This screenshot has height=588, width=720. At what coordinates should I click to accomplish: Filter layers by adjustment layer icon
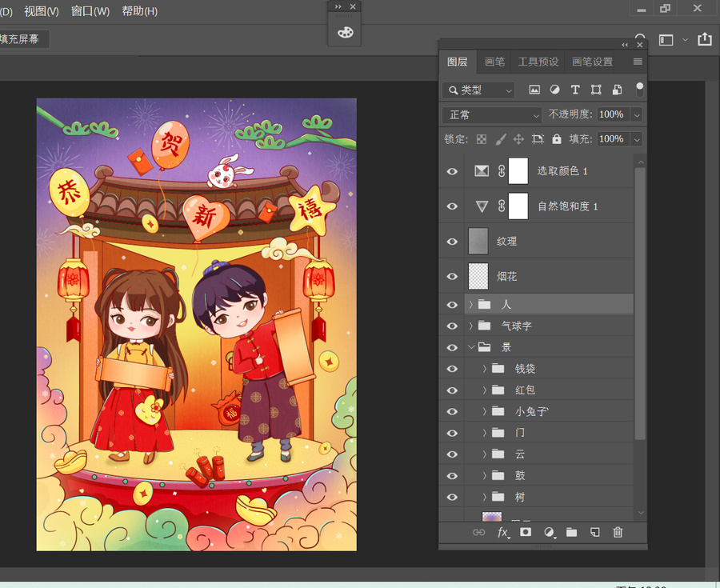point(554,90)
